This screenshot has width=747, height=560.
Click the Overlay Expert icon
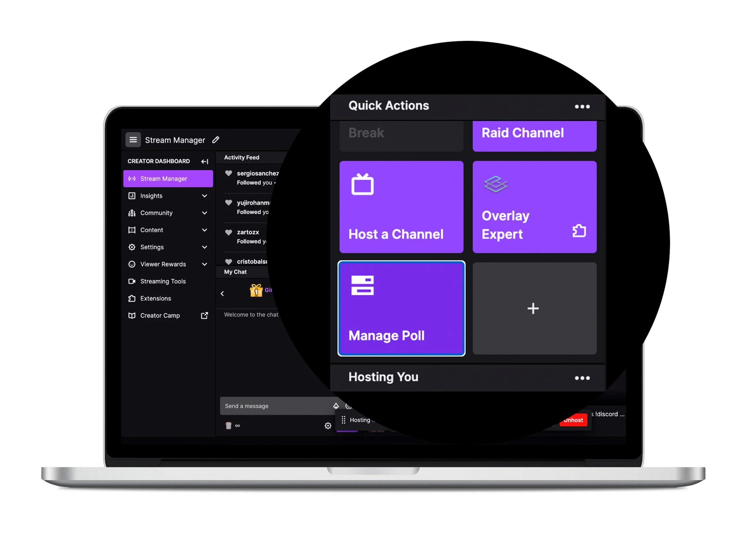pyautogui.click(x=494, y=183)
